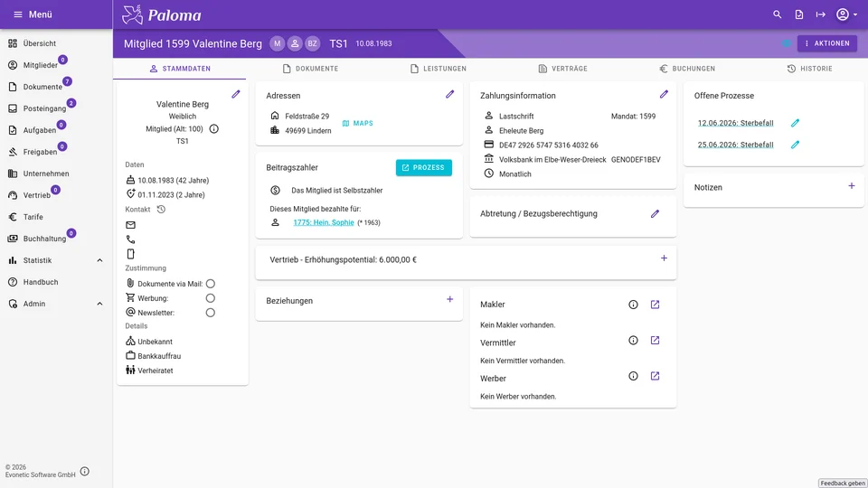The width and height of the screenshot is (868, 488).
Task: Show info for Werber
Action: point(633,376)
